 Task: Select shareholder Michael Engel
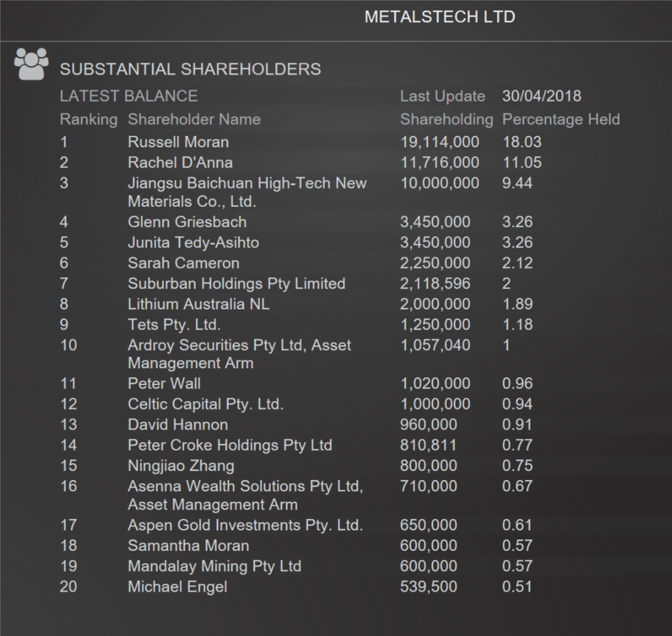[177, 587]
